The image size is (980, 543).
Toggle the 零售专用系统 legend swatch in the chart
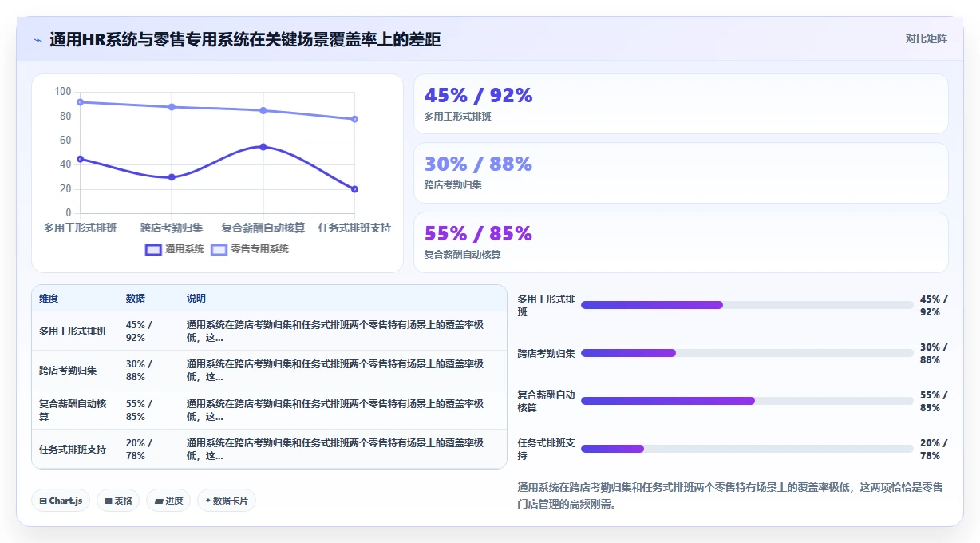[x=219, y=249]
